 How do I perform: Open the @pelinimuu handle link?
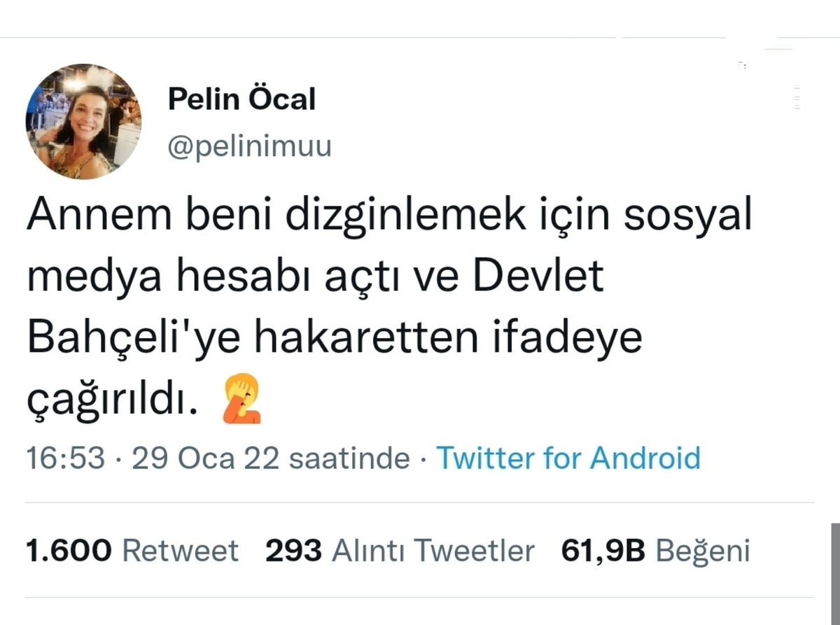[x=249, y=147]
